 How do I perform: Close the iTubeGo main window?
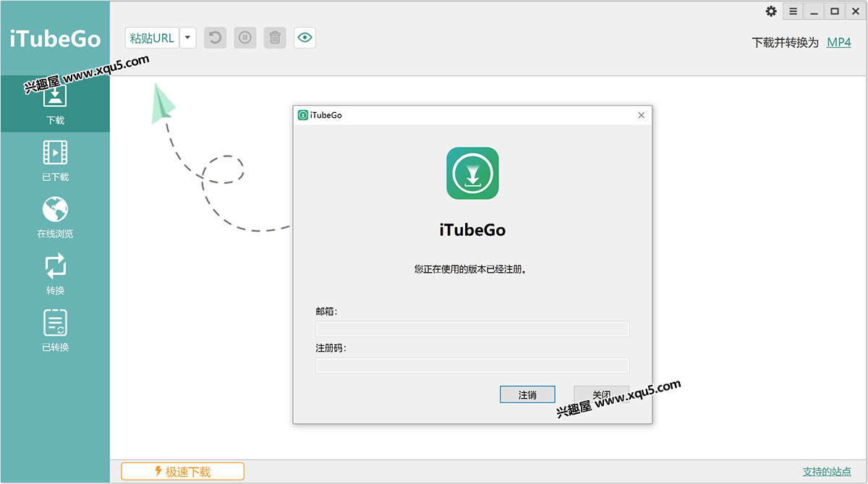[855, 11]
